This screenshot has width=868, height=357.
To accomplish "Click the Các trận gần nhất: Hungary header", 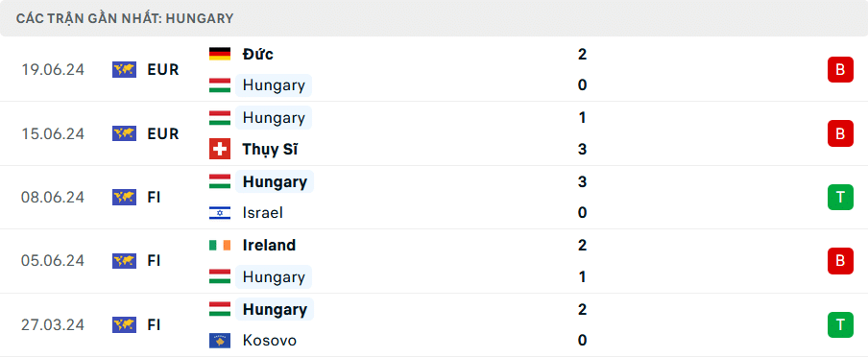I will 125,18.
